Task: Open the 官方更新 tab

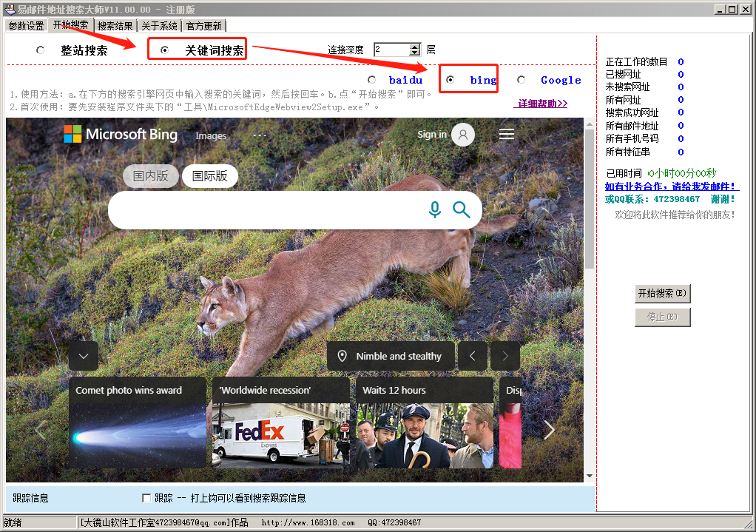Action: [204, 26]
